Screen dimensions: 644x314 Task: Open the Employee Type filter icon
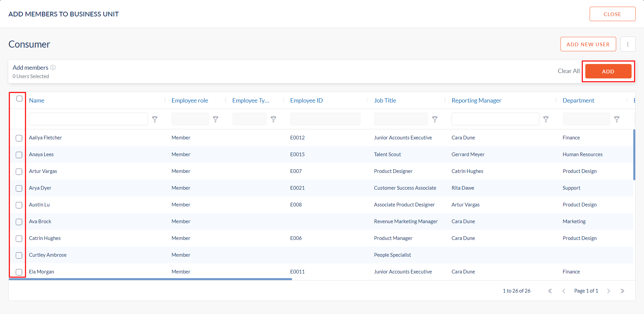point(273,119)
